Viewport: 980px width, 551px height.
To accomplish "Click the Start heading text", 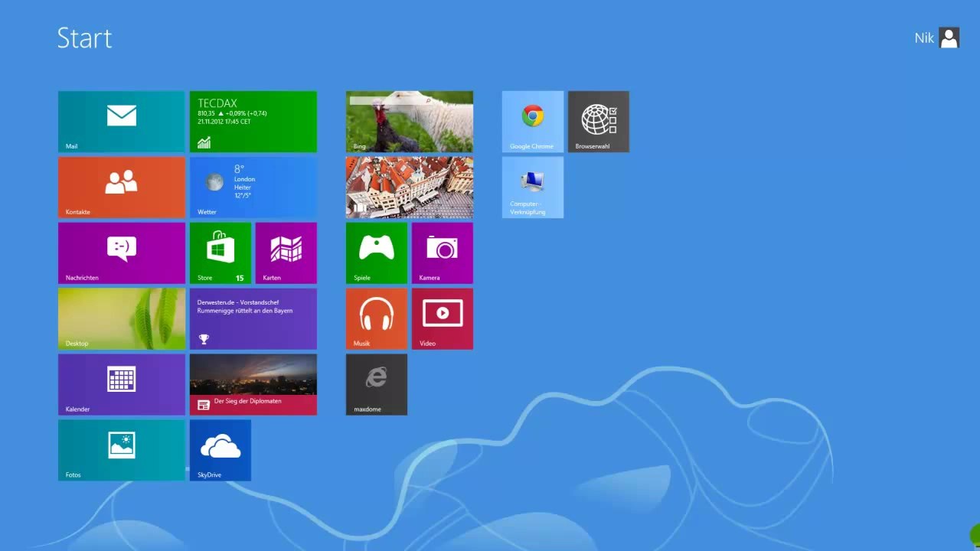I will pos(84,38).
